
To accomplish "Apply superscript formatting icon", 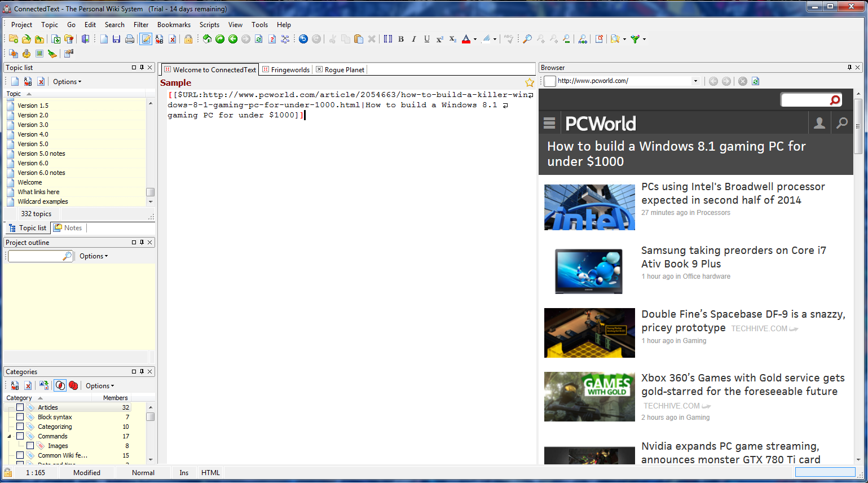I will click(440, 39).
